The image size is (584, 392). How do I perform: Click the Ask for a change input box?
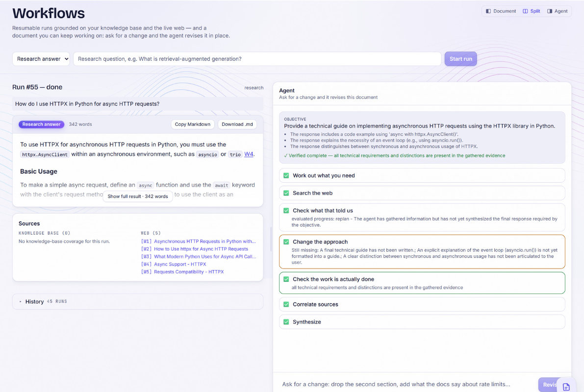point(406,384)
